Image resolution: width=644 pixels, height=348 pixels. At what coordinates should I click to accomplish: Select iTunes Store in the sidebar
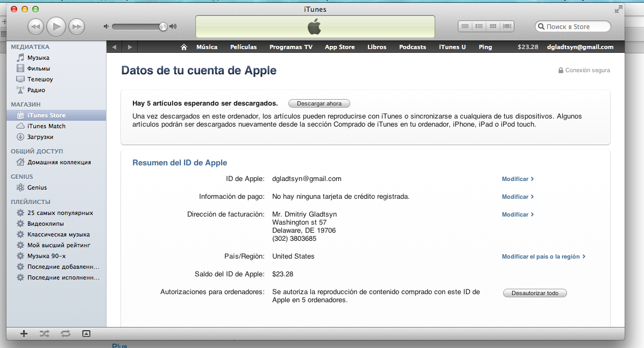coord(56,115)
